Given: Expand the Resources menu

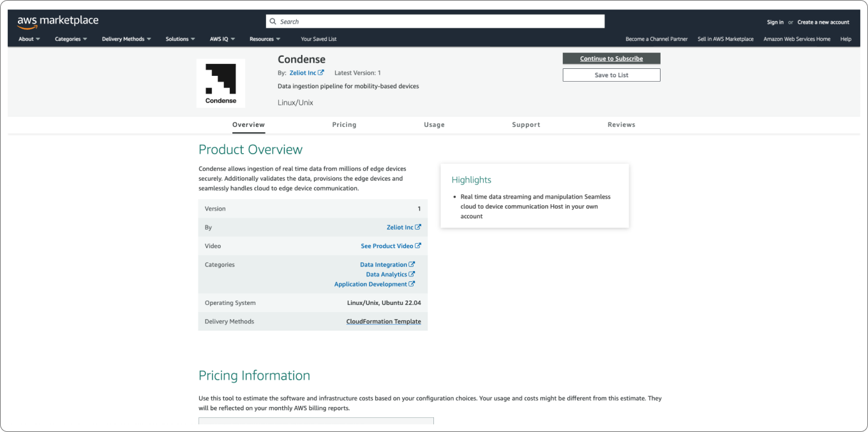Looking at the screenshot, I should (265, 39).
